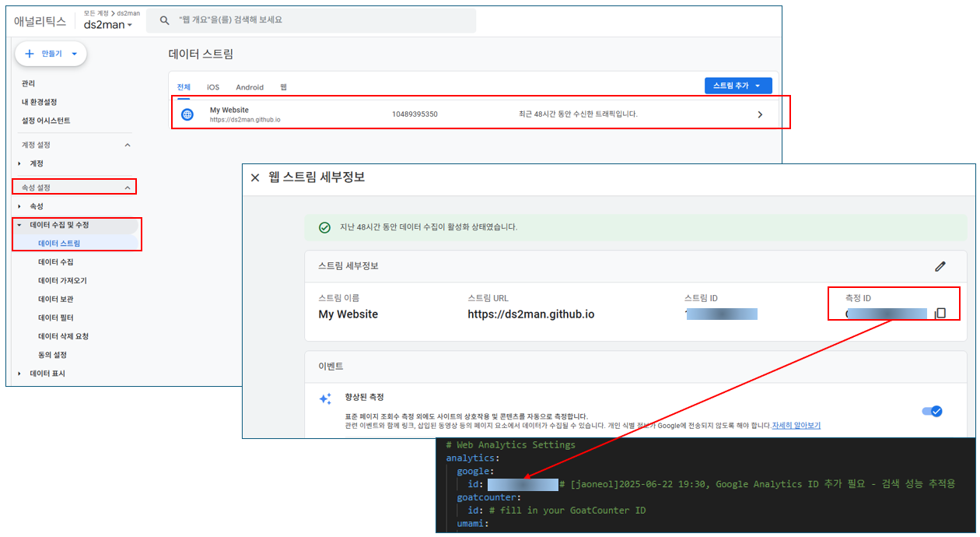Close the 웹 스트림 세부정보 panel
Screen dimensions: 980x537
coord(255,177)
